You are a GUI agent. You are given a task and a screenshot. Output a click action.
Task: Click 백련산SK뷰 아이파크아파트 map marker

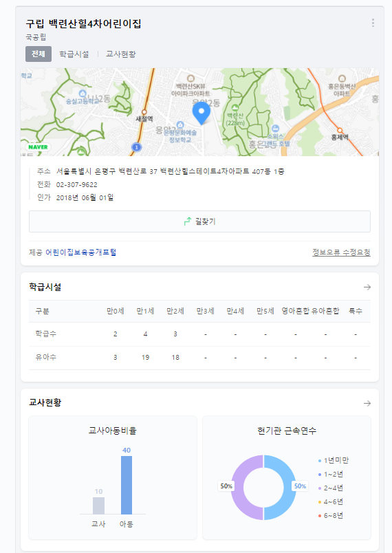pos(190,78)
